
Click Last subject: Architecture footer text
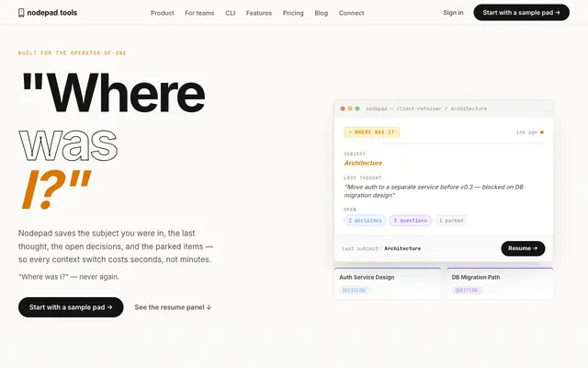click(x=381, y=248)
